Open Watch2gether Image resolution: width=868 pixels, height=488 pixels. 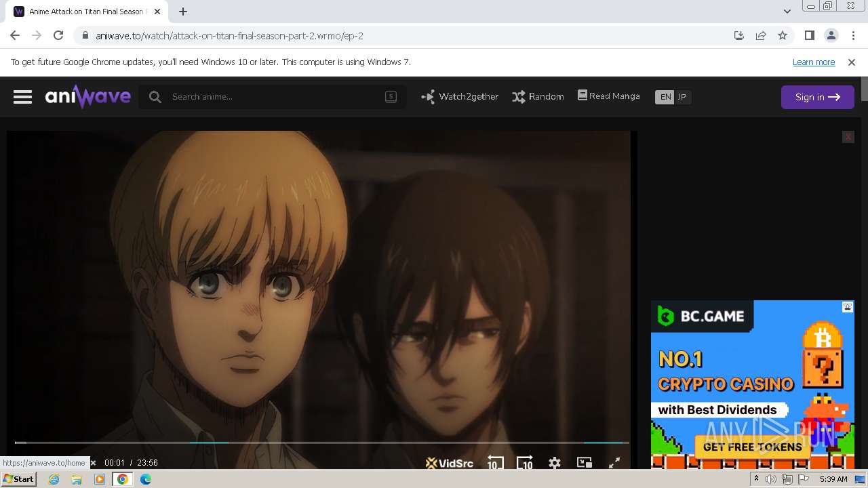point(460,97)
